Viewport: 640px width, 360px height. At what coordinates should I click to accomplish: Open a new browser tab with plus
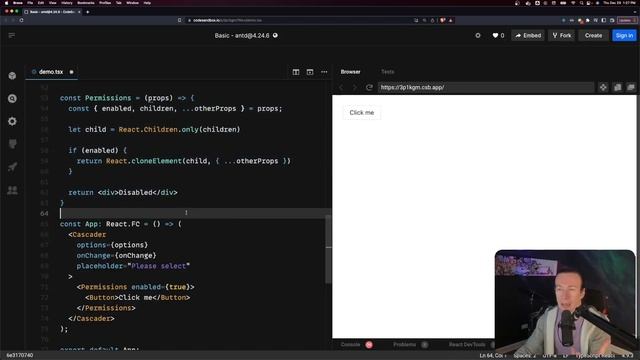87,12
